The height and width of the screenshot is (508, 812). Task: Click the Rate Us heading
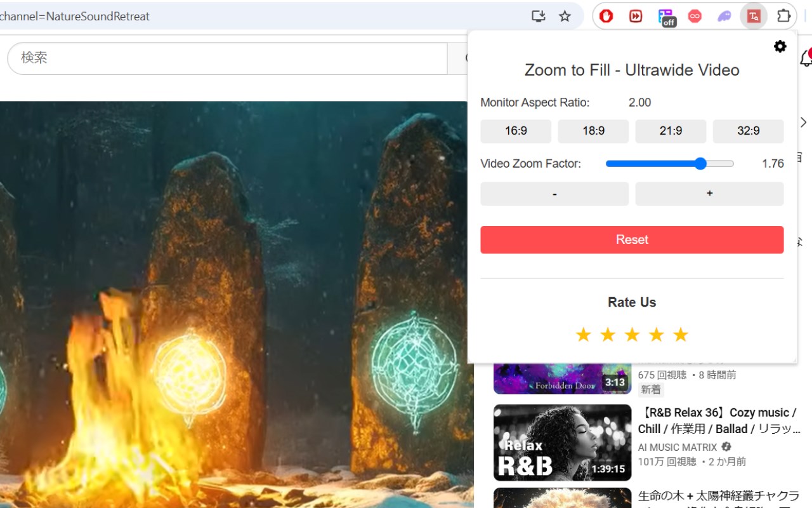click(632, 302)
